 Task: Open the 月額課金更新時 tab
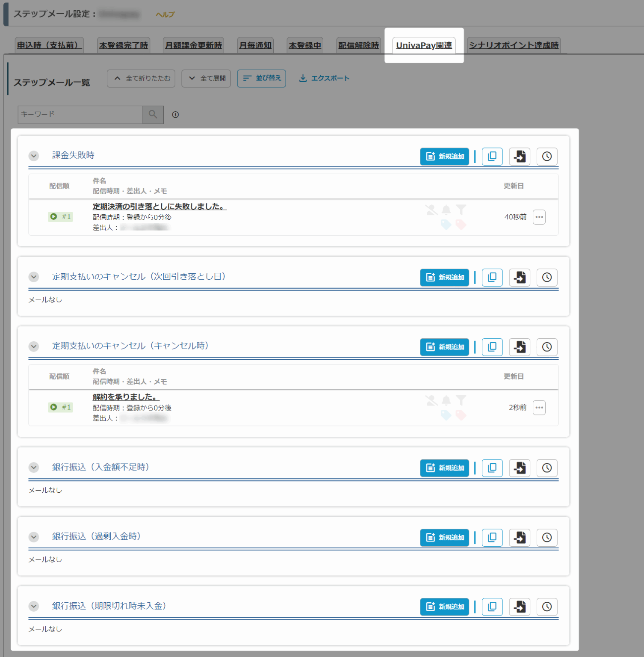click(x=193, y=44)
